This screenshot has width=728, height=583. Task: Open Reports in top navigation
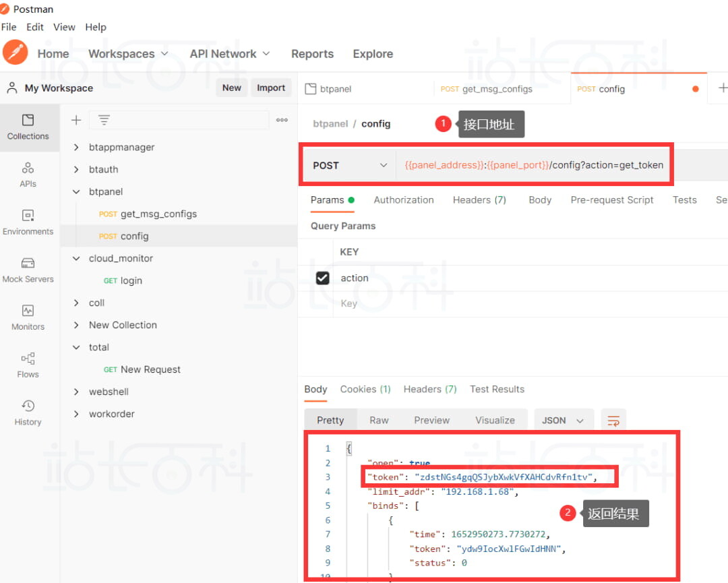coord(312,54)
